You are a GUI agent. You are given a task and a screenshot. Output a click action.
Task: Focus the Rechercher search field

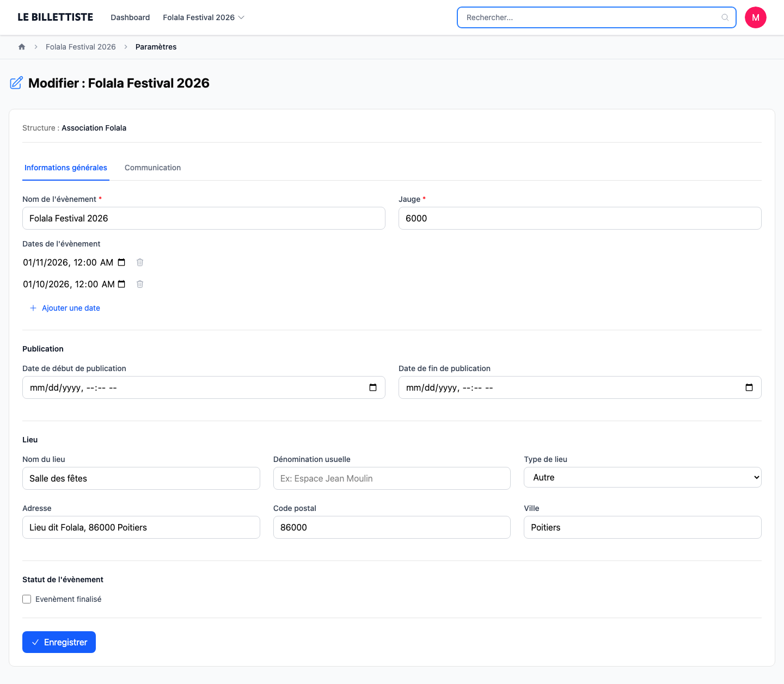tap(597, 17)
